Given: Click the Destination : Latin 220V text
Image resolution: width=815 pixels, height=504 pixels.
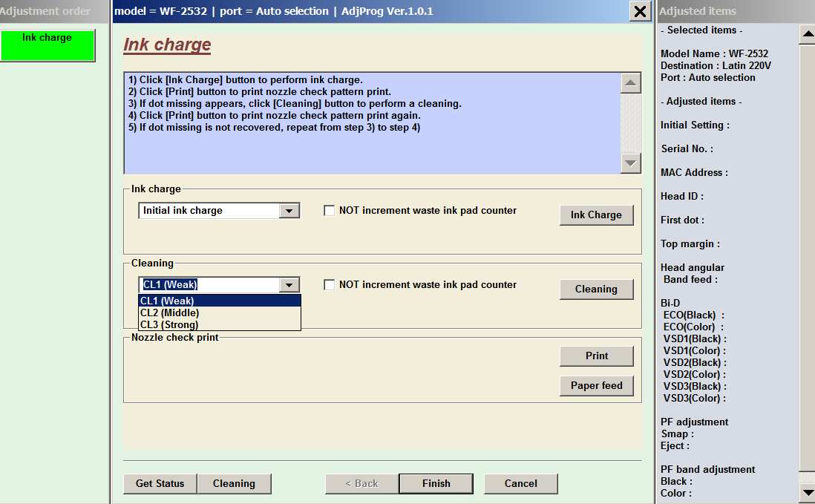Looking at the screenshot, I should [x=716, y=65].
